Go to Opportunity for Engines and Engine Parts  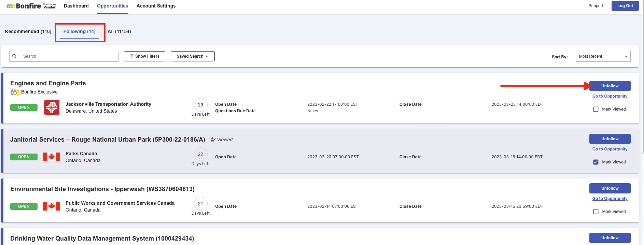[x=610, y=96]
